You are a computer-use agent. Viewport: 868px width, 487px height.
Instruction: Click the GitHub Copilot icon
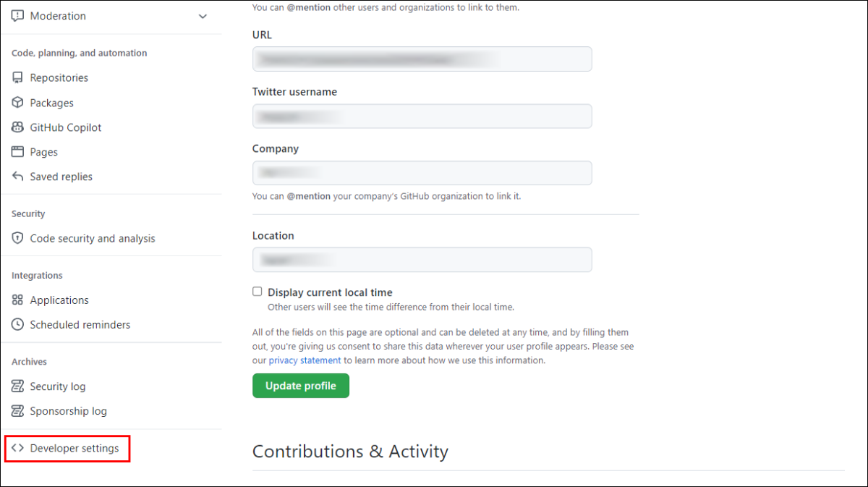[x=17, y=127]
